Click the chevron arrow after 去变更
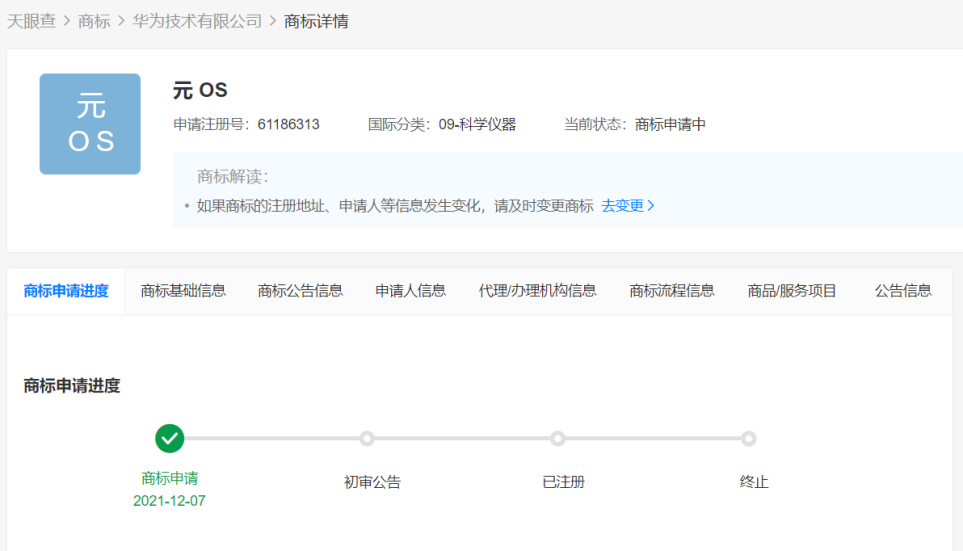This screenshot has height=551, width=963. (x=651, y=206)
